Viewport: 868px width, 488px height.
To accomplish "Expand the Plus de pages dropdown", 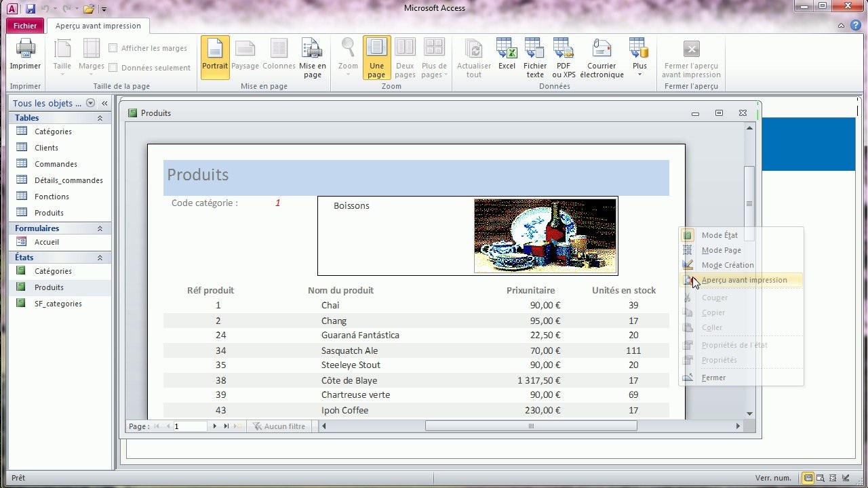I will coord(434,57).
